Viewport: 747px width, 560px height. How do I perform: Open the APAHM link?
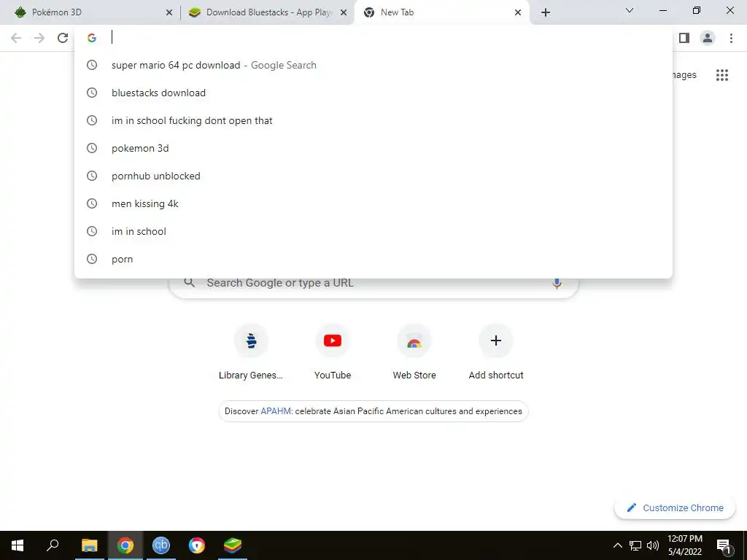pyautogui.click(x=276, y=411)
